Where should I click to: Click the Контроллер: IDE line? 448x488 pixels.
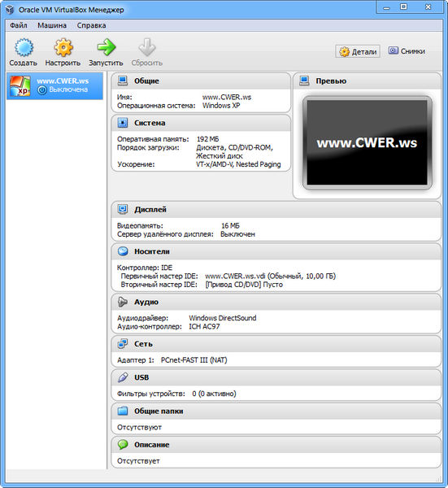pyautogui.click(x=145, y=268)
